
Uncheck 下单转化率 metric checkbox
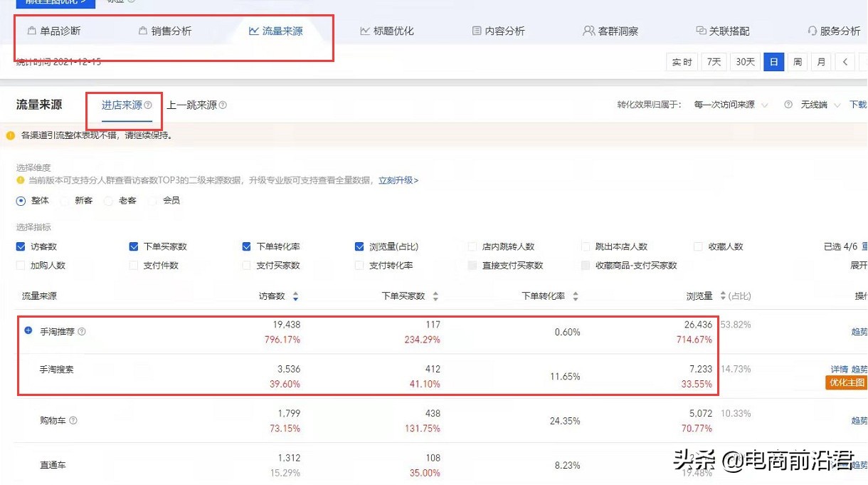(x=247, y=246)
